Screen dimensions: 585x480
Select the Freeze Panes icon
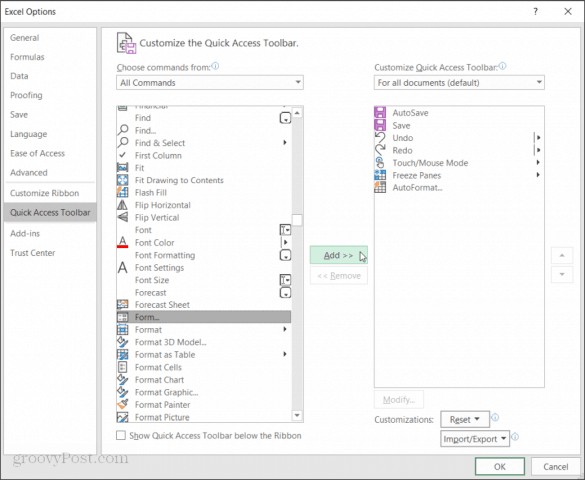380,175
